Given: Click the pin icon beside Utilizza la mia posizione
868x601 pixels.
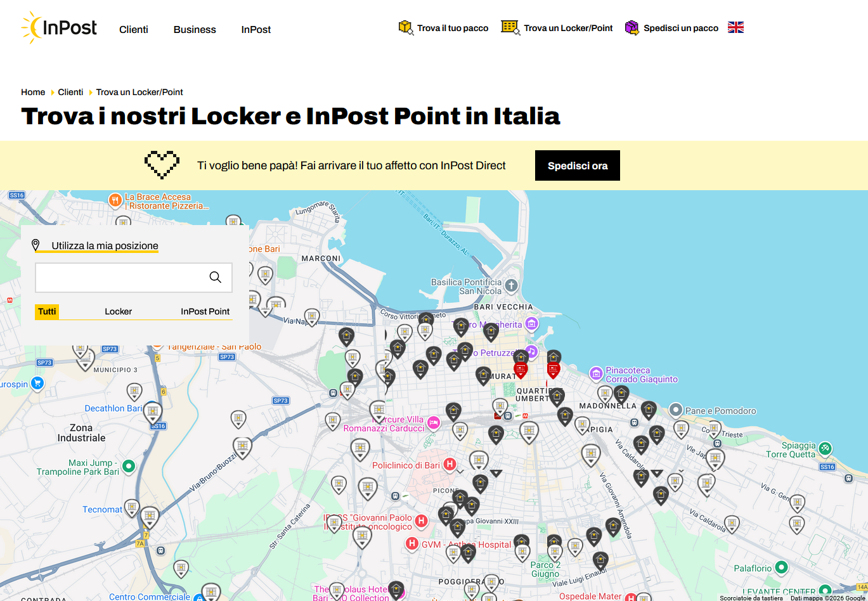Looking at the screenshot, I should pos(36,245).
